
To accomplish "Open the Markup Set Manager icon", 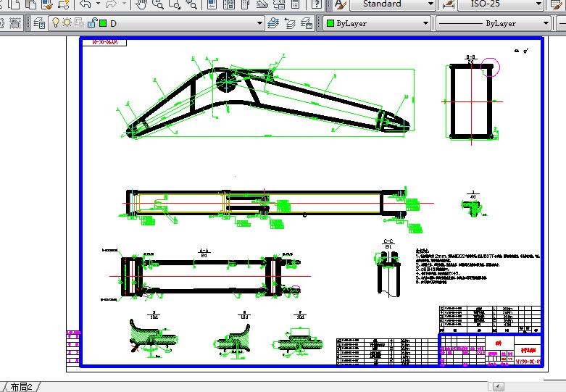I will [x=279, y=4].
